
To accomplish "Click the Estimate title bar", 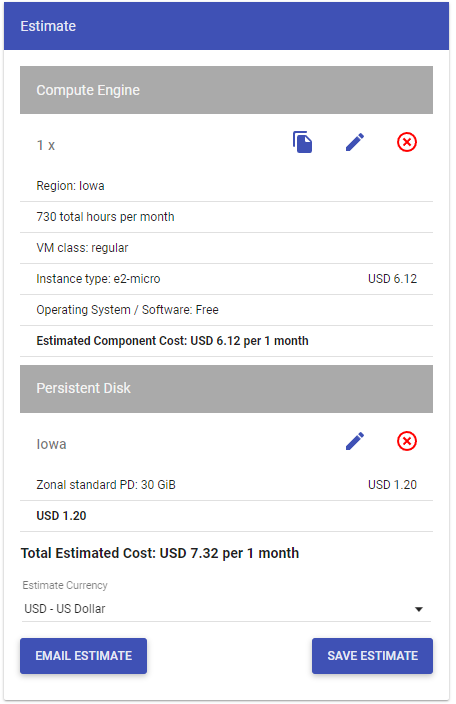I will click(226, 26).
